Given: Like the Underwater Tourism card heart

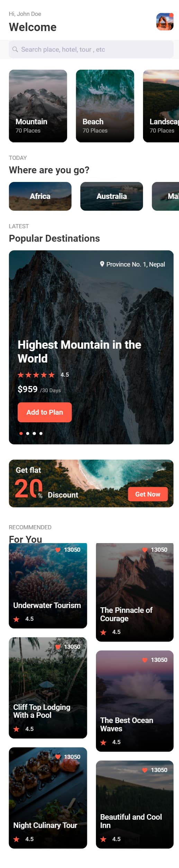Looking at the screenshot, I should (x=58, y=550).
